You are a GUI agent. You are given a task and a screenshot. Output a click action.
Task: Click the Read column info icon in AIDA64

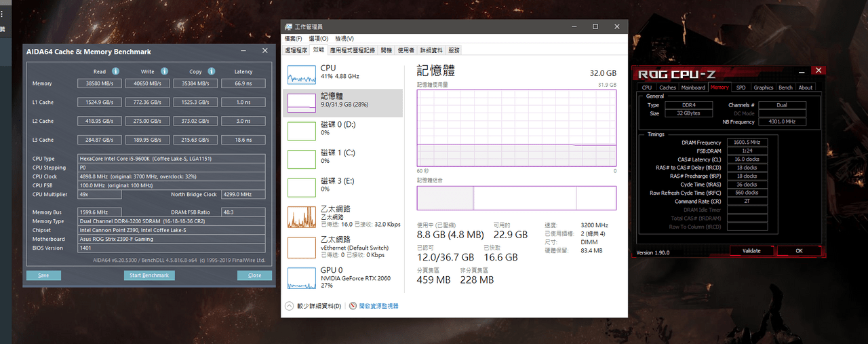click(x=116, y=71)
